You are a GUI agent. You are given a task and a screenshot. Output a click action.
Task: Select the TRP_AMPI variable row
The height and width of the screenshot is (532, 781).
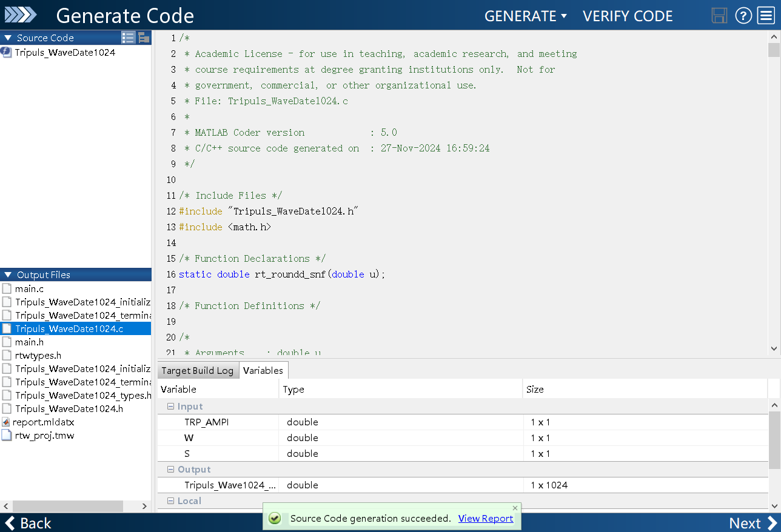(x=463, y=422)
